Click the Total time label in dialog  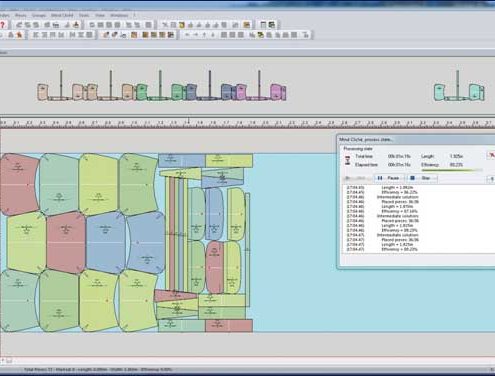click(x=364, y=156)
